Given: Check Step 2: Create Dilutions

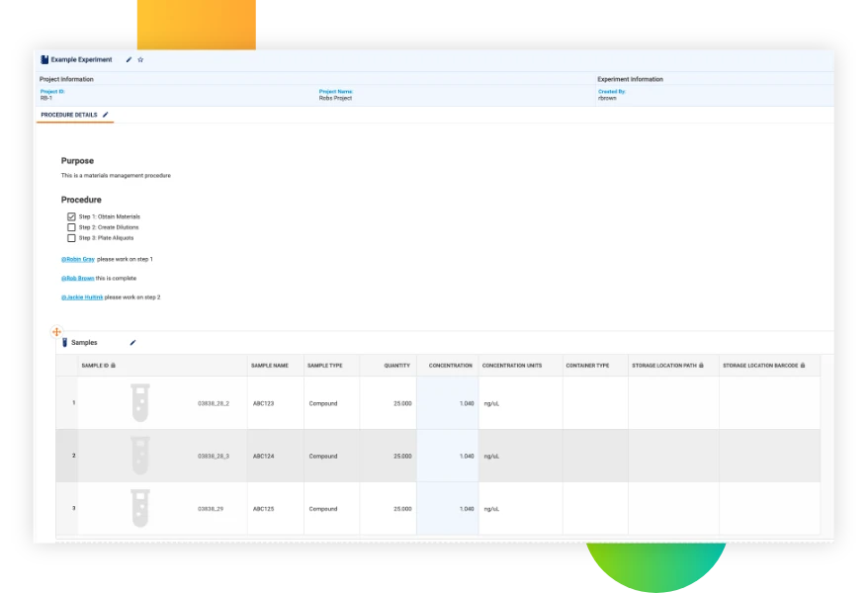Looking at the screenshot, I should [70, 226].
